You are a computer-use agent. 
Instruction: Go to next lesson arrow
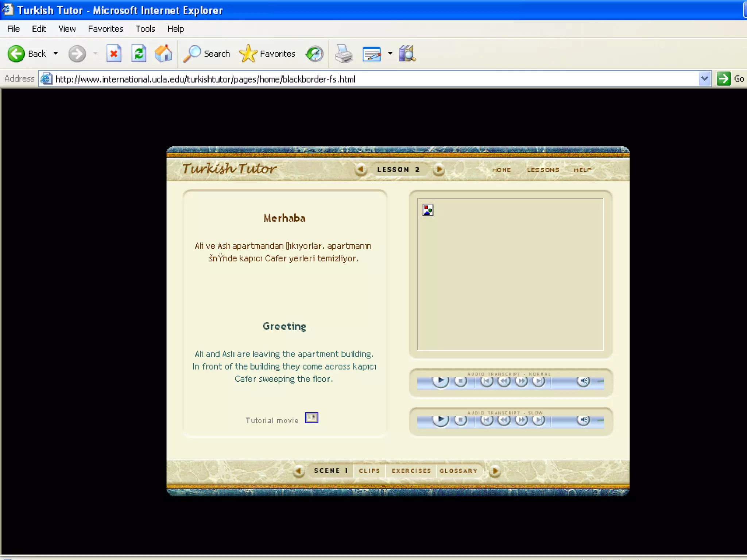[439, 170]
